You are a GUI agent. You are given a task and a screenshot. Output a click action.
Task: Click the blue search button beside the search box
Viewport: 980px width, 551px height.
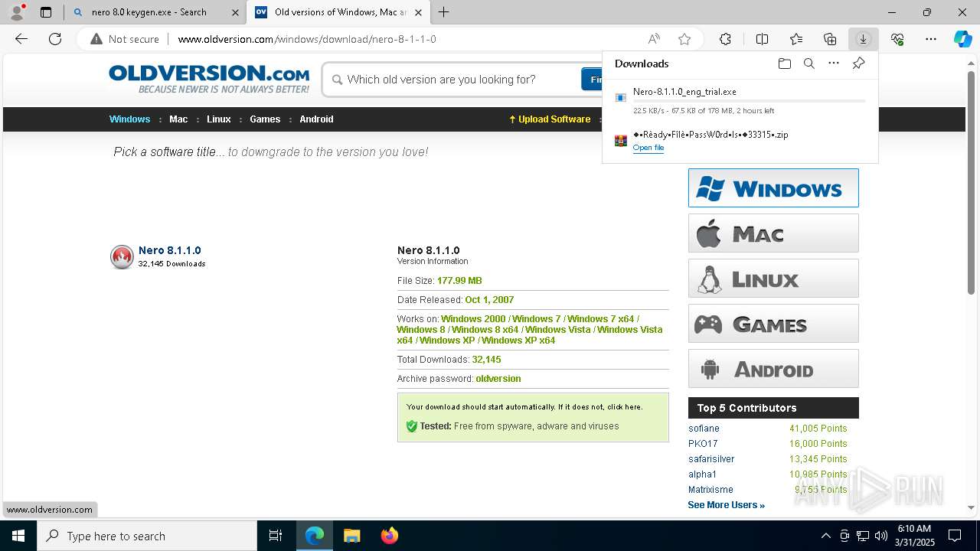[x=592, y=80]
